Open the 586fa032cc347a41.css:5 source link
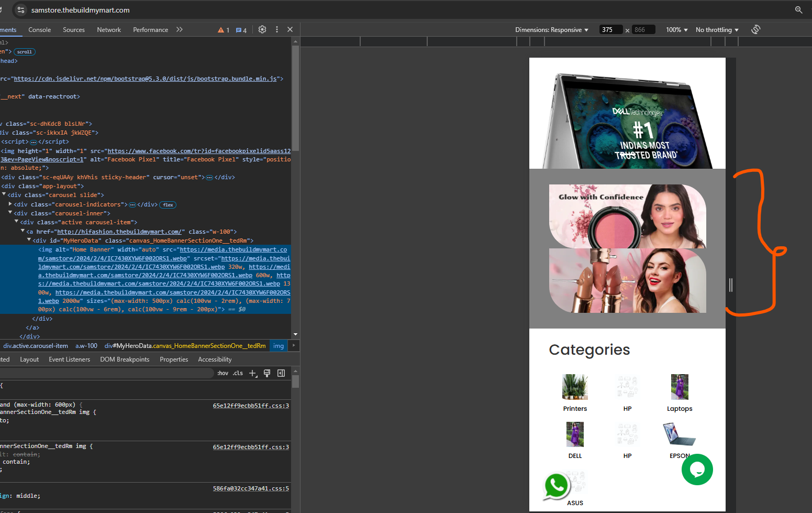This screenshot has width=812, height=513. pyautogui.click(x=251, y=488)
